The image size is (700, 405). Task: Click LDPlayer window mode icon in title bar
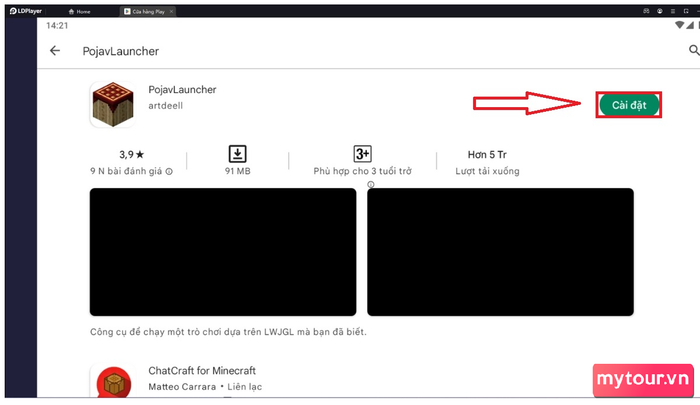[x=686, y=11]
